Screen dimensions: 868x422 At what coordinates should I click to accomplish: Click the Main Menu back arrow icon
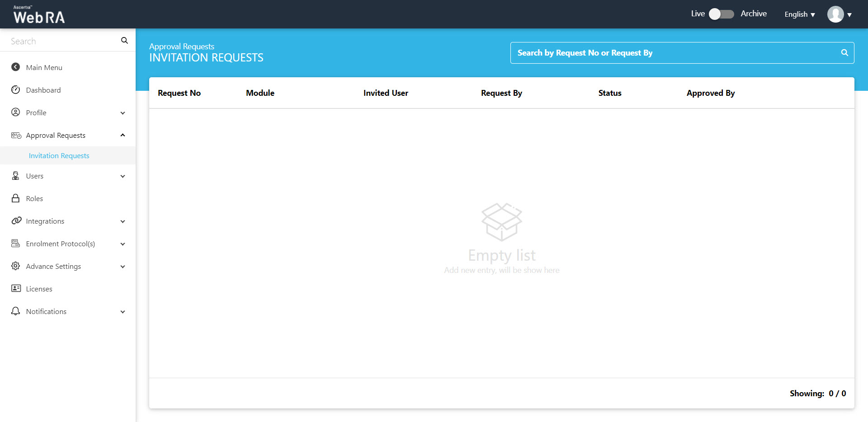coord(16,67)
